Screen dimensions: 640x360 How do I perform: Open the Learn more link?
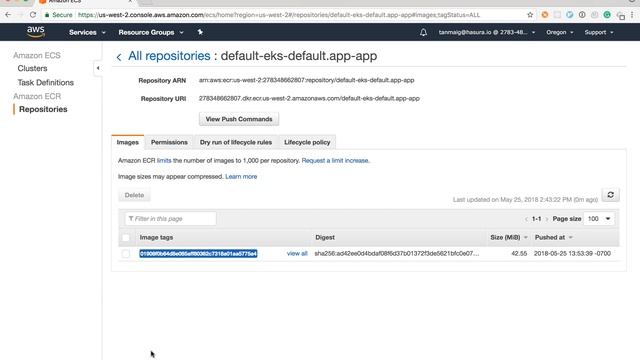coord(241,176)
